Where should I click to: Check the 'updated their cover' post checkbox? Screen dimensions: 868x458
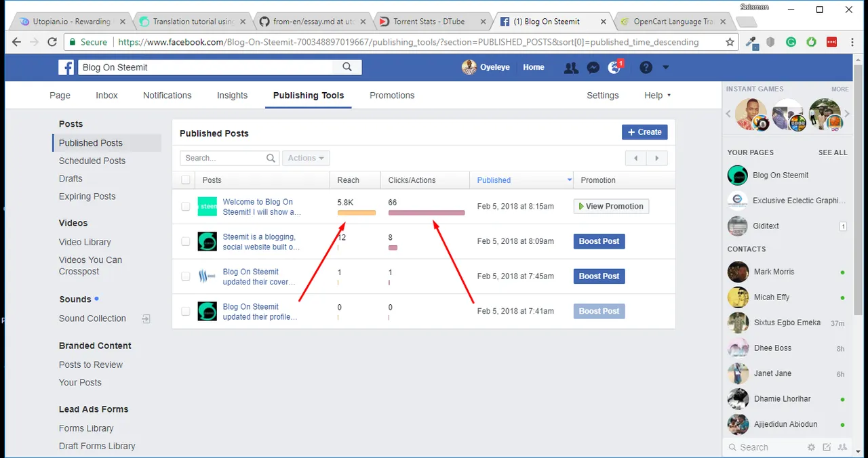pyautogui.click(x=186, y=276)
